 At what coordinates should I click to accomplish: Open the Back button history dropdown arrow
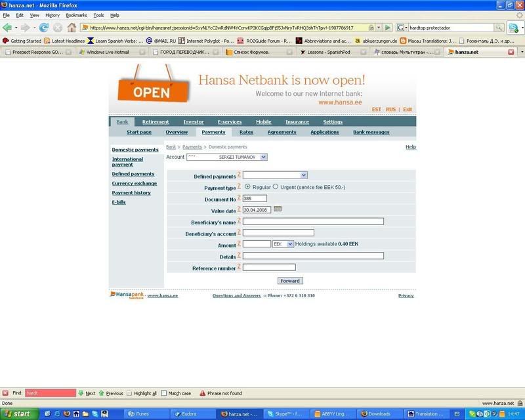16,28
